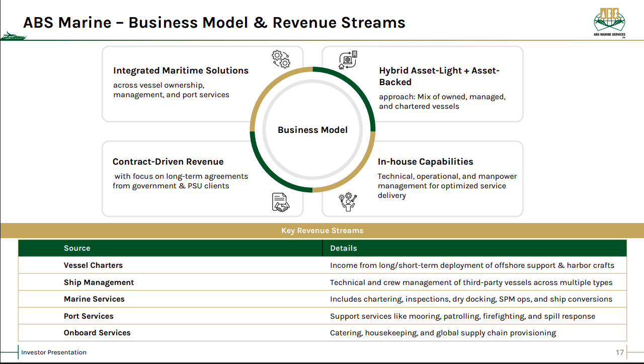Click the ABS Marine Services logo

point(609,23)
